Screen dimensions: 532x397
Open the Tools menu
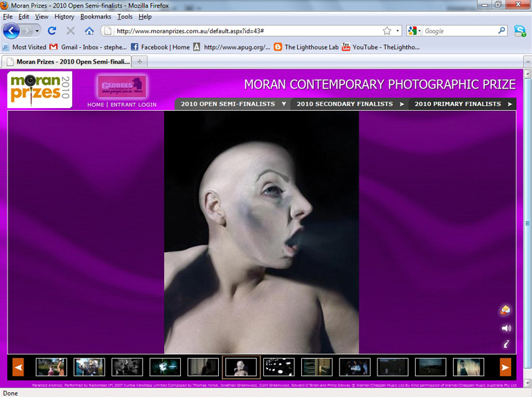tap(125, 17)
